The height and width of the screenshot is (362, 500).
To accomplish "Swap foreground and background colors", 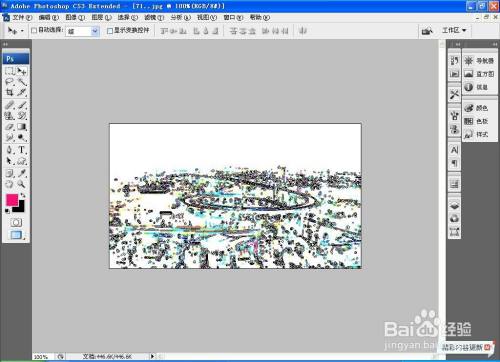I will [x=23, y=195].
